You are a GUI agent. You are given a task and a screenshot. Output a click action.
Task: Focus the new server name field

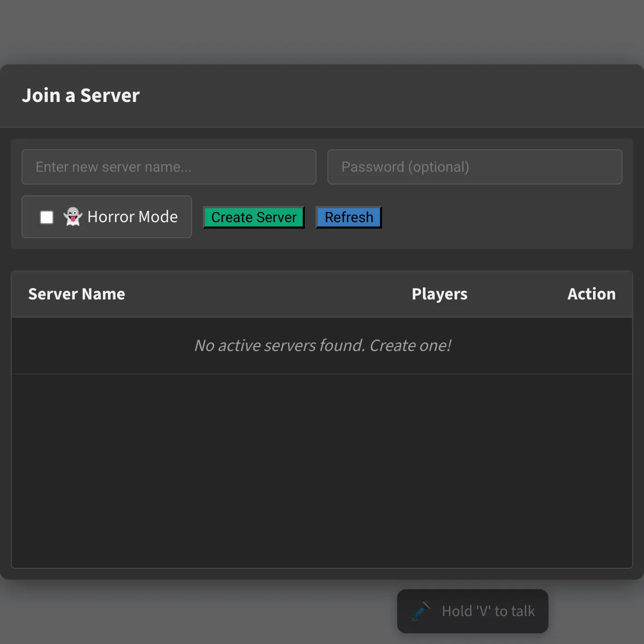pos(169,167)
